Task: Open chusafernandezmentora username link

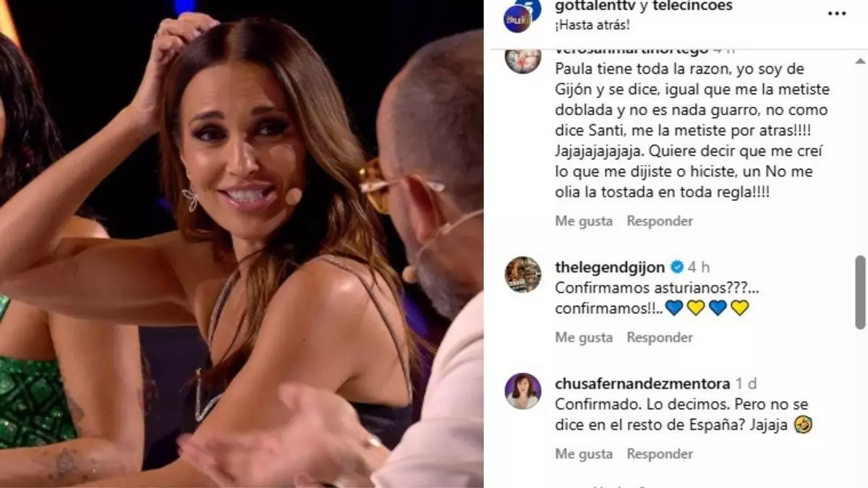Action: pos(642,383)
